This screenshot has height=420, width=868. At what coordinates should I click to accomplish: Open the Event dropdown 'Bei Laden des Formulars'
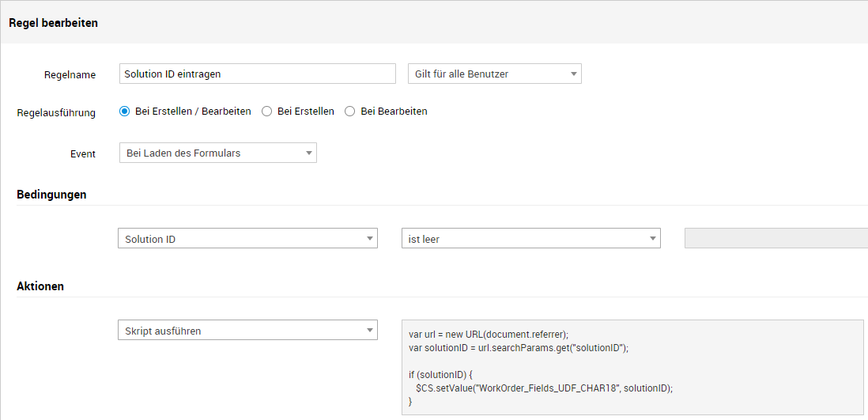point(218,153)
